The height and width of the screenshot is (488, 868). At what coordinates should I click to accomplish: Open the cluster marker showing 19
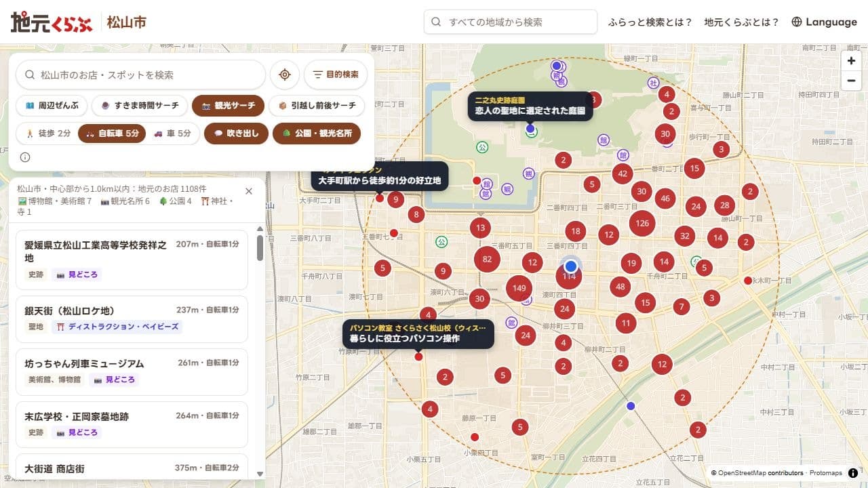point(631,264)
